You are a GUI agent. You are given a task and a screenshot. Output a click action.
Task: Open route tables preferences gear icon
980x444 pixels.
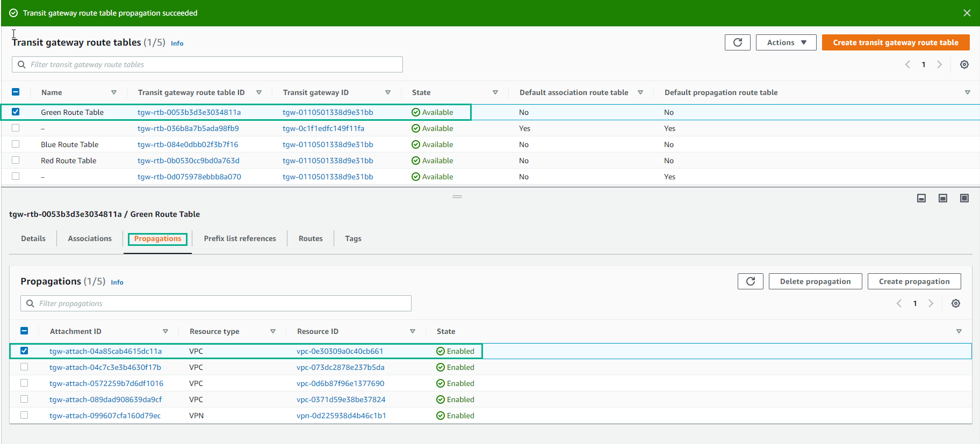tap(964, 64)
